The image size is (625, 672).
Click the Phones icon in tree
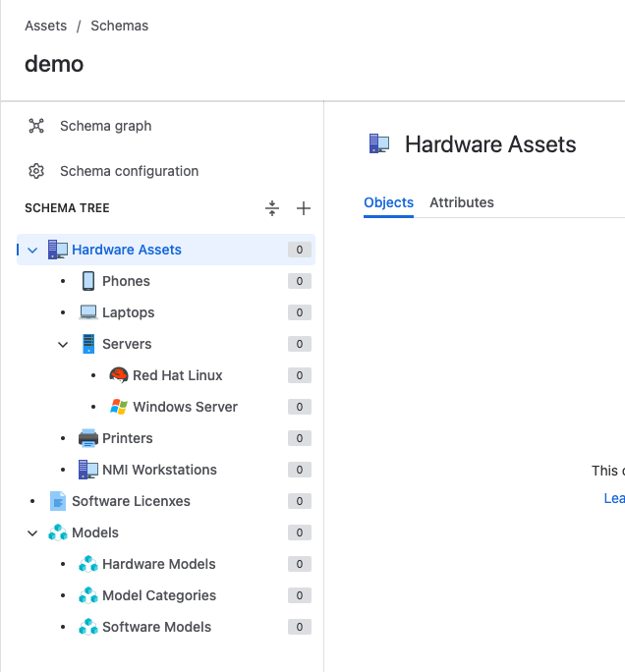88,281
